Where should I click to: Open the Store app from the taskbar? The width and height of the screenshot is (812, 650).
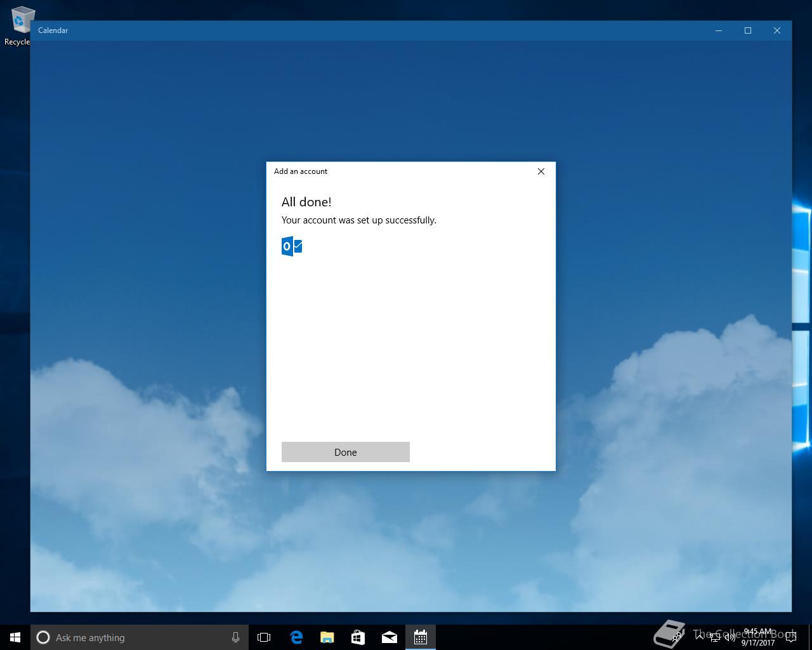pos(358,637)
